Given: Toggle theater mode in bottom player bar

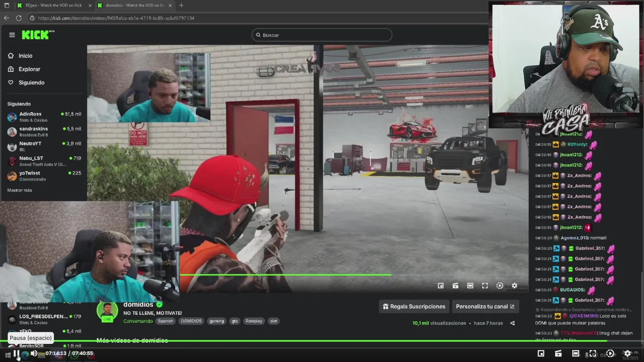Looking at the screenshot, I should (576, 353).
